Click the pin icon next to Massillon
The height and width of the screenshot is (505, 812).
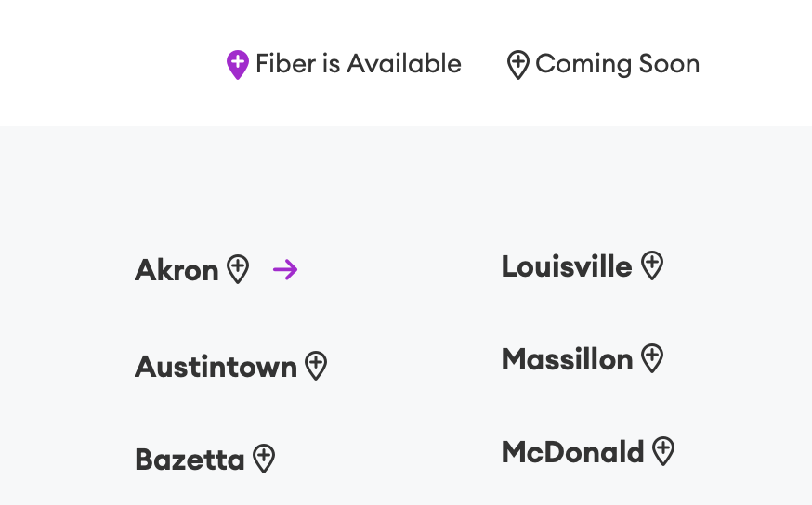pos(652,358)
